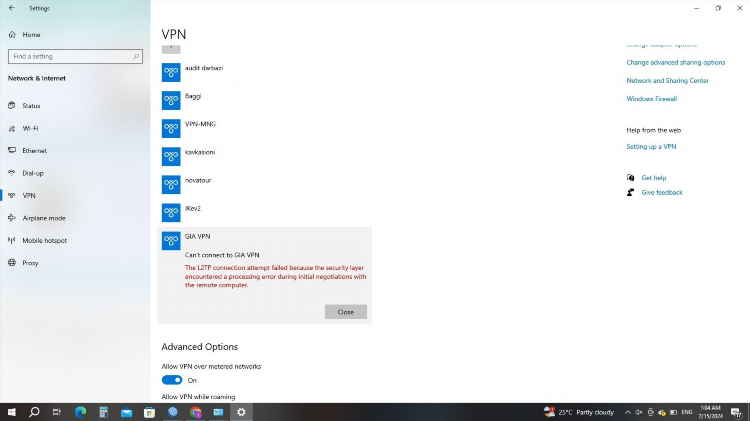Screen dimensions: 750x421
Task: Open the Windows Firewall link
Action: coord(652,99)
